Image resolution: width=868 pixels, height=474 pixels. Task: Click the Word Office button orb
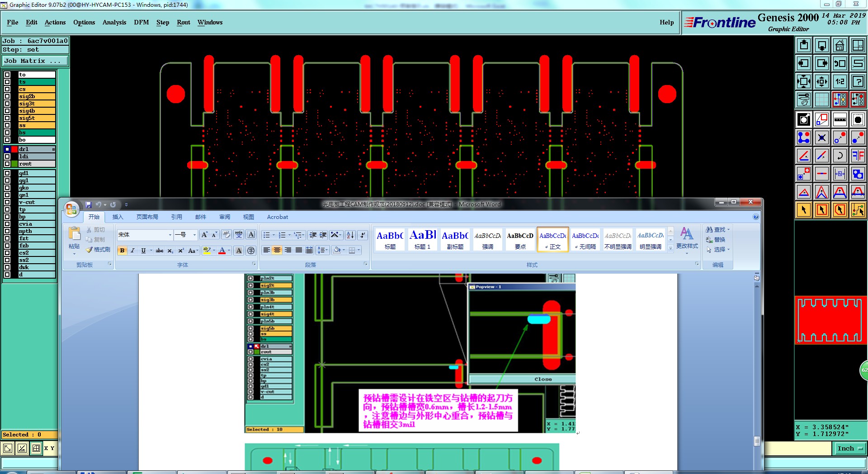tap(71, 209)
